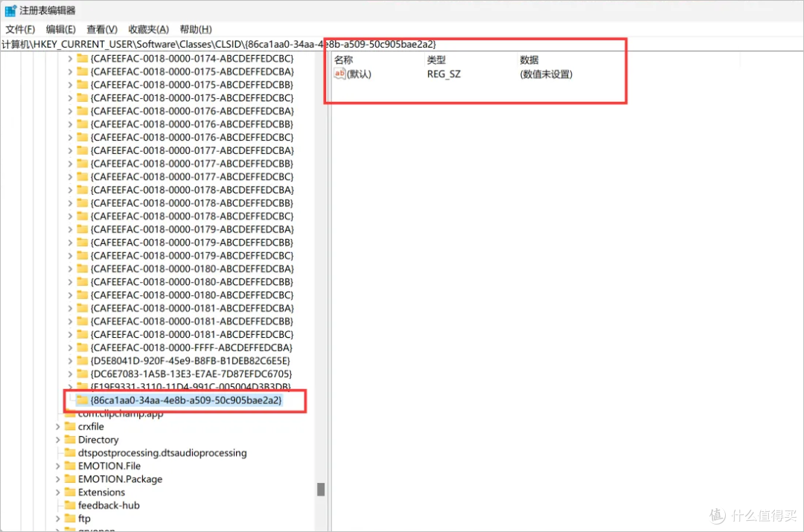Click folder icon of CAFEEFAC-0018-0000-0178-ABCDEFFEDCBC
The width and height of the screenshot is (804, 532).
pyautogui.click(x=82, y=216)
